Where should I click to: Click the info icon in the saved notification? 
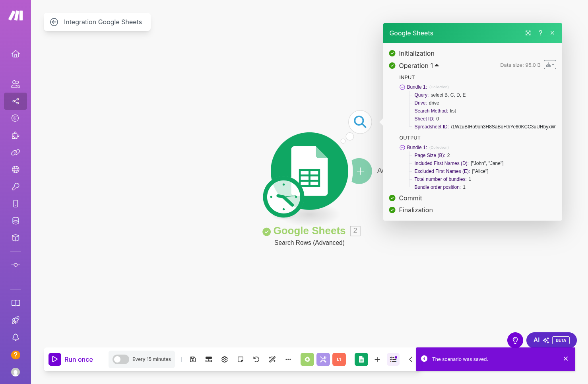point(424,359)
